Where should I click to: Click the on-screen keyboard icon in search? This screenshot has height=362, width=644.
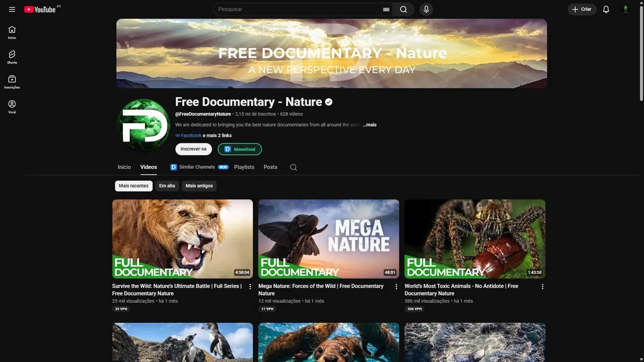(386, 9)
